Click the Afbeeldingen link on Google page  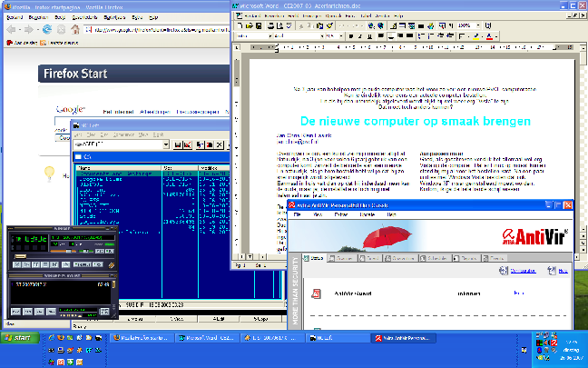pos(155,112)
